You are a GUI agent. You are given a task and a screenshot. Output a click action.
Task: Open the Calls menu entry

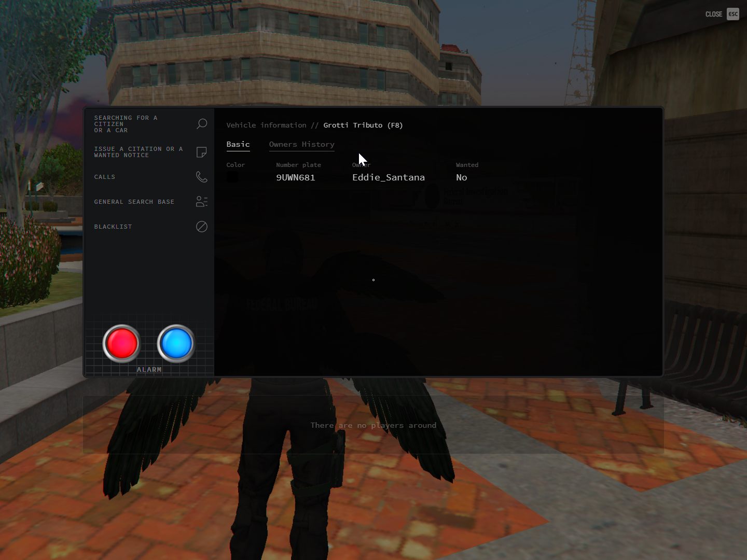click(x=149, y=177)
